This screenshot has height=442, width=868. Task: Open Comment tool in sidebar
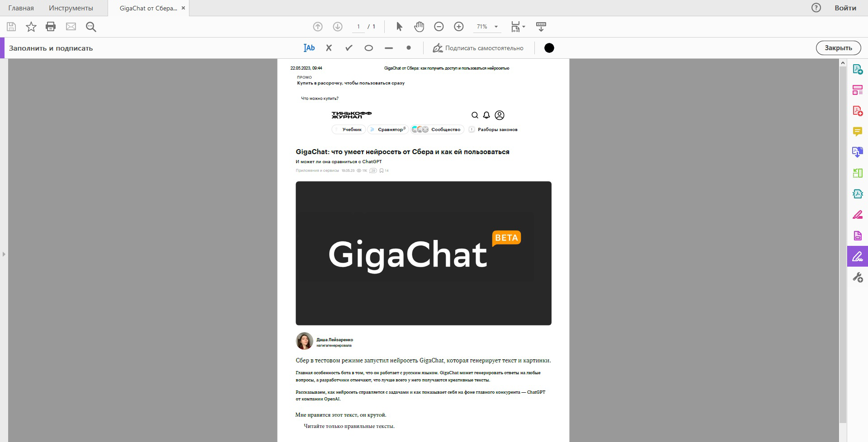(x=858, y=132)
